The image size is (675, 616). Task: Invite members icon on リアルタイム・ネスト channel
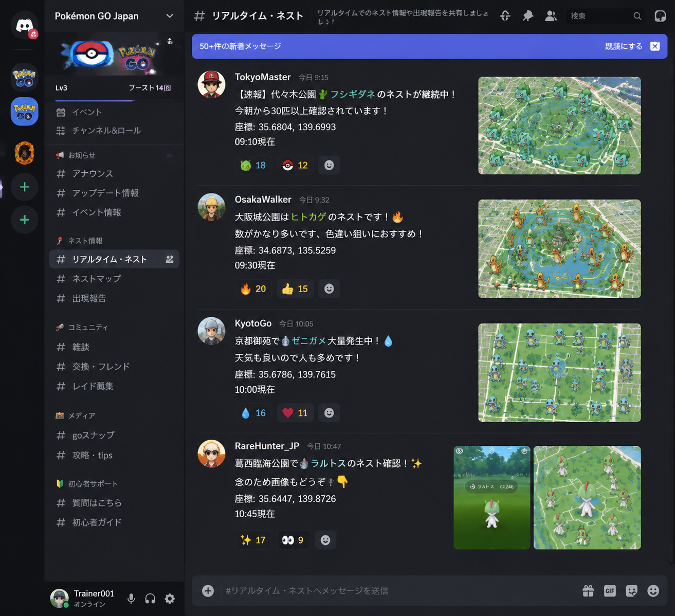[x=170, y=259]
